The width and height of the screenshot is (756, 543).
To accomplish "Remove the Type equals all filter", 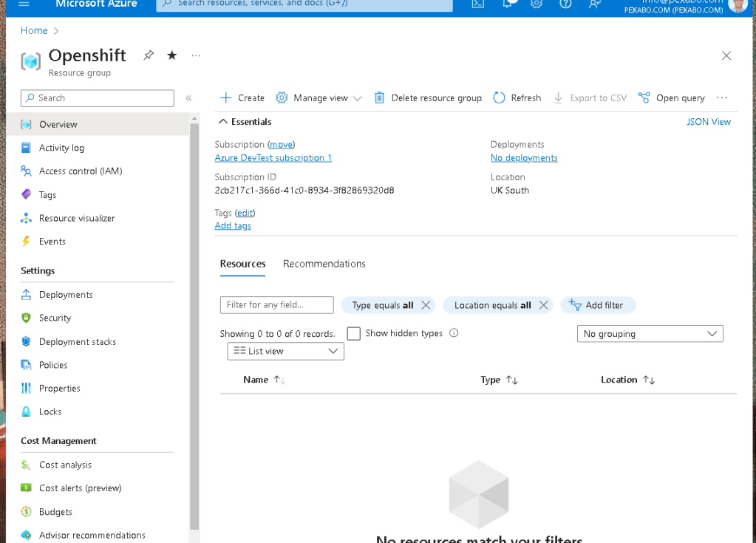I will point(426,305).
